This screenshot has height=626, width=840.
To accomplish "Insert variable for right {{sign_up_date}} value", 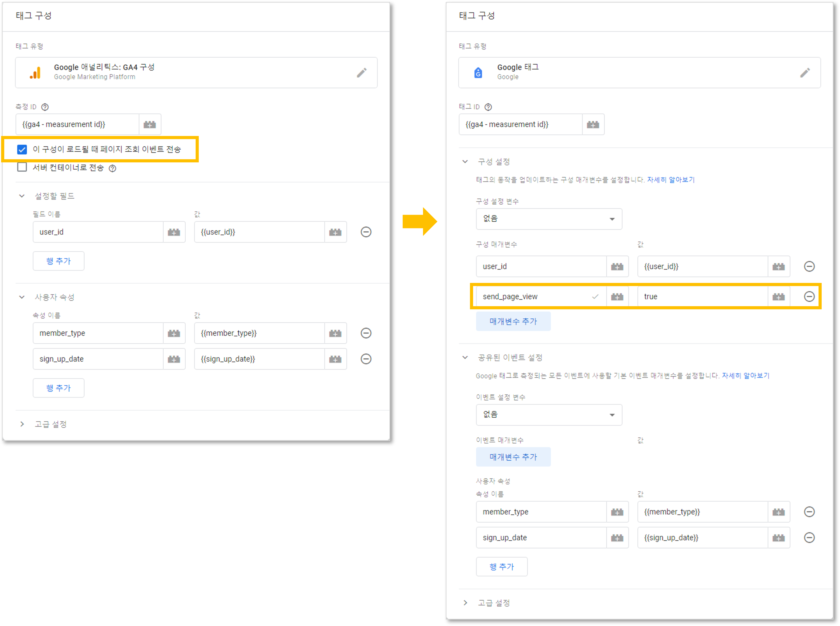I will click(x=779, y=538).
